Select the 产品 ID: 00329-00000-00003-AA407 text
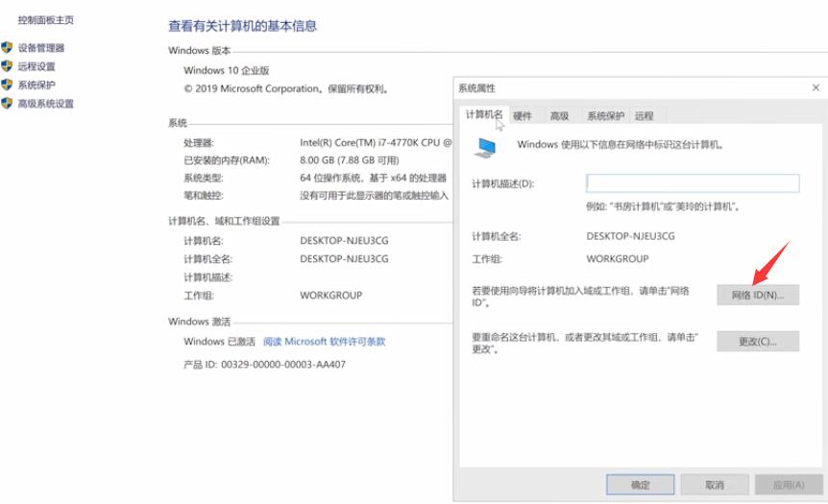828x504 pixels. 264,365
